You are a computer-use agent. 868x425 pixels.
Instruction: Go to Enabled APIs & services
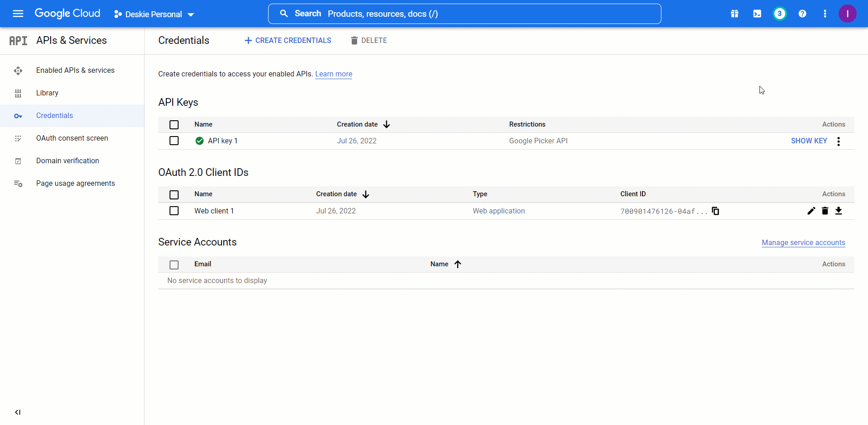pos(75,70)
